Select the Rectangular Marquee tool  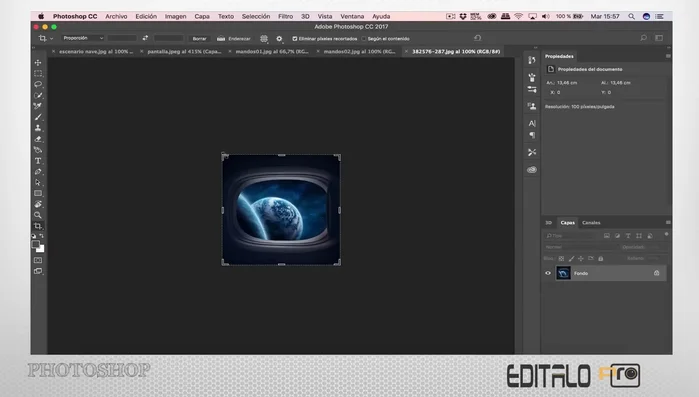(38, 74)
